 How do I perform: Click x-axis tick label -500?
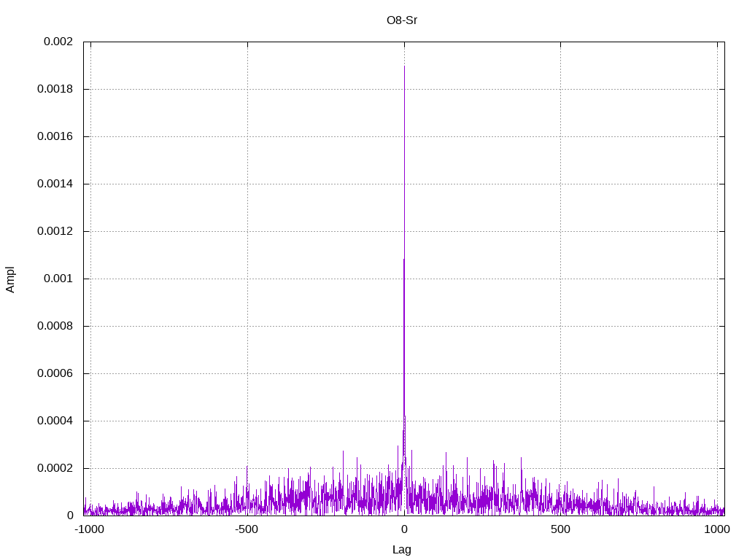(247, 529)
